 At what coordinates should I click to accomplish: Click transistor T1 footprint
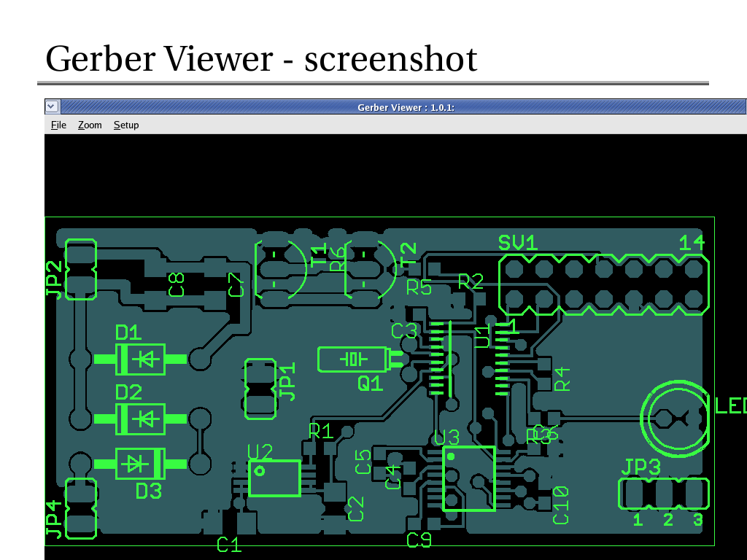[x=281, y=270]
